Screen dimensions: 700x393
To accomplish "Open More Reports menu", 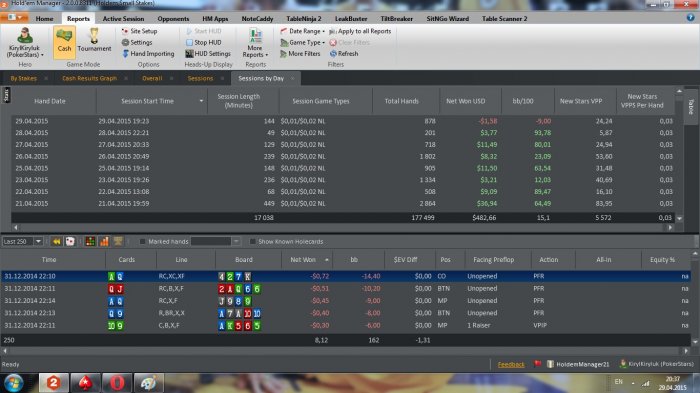I will click(255, 43).
